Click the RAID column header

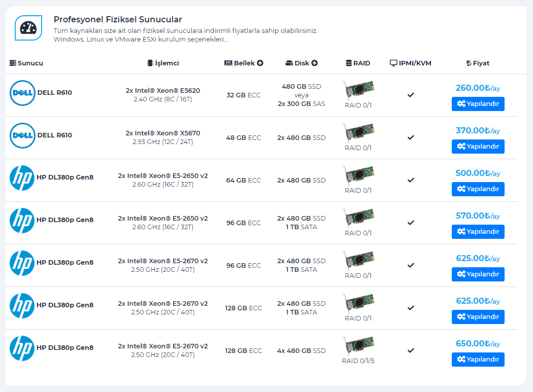point(358,63)
